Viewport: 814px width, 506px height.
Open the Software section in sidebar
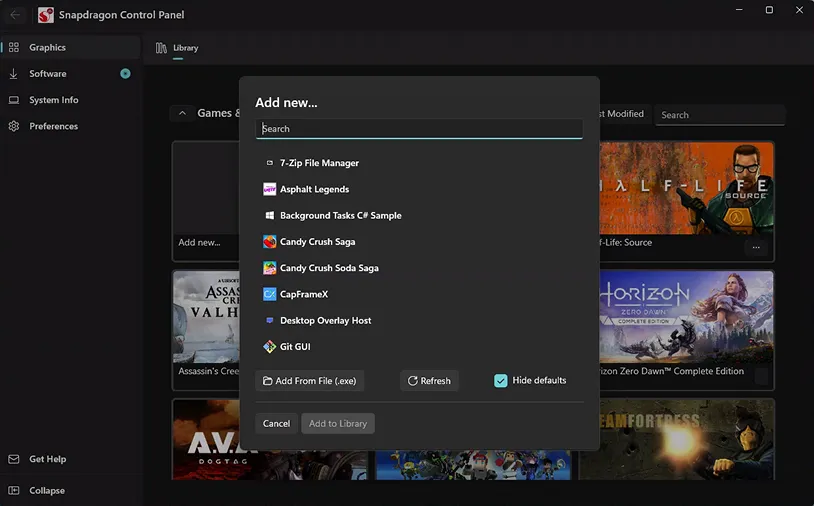[x=47, y=74]
